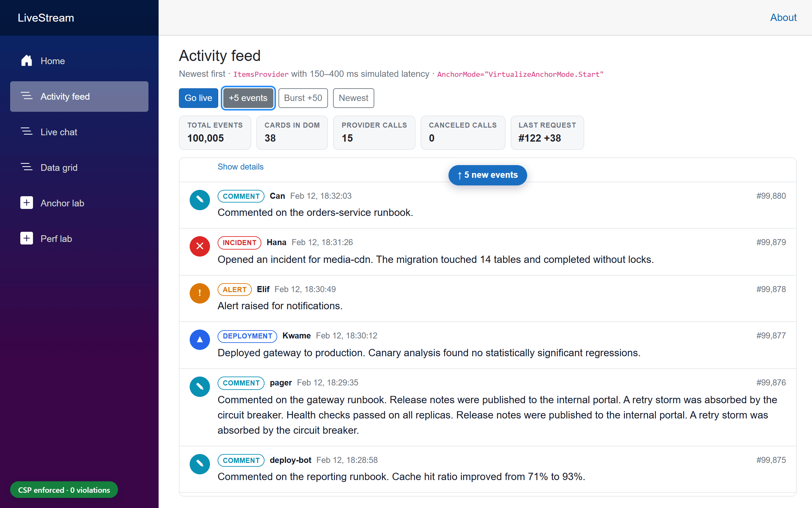812x508 pixels.
Task: Click the Data grid list icon
Action: [27, 167]
